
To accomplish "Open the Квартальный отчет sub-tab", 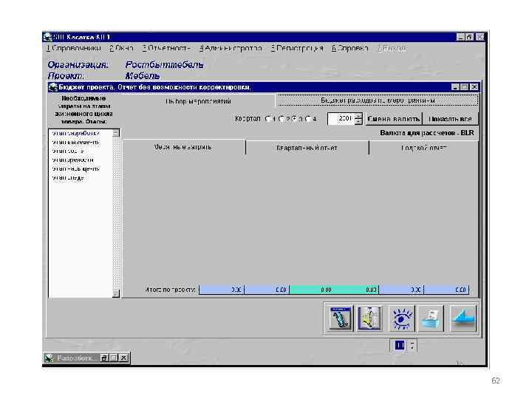I will click(307, 148).
